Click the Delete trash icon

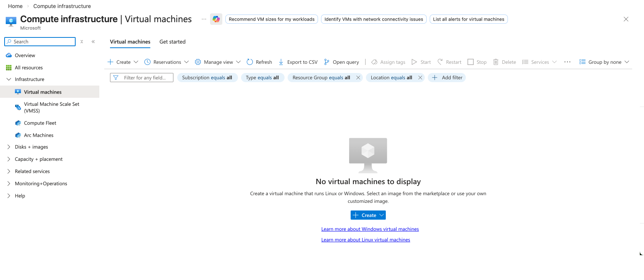coord(496,62)
